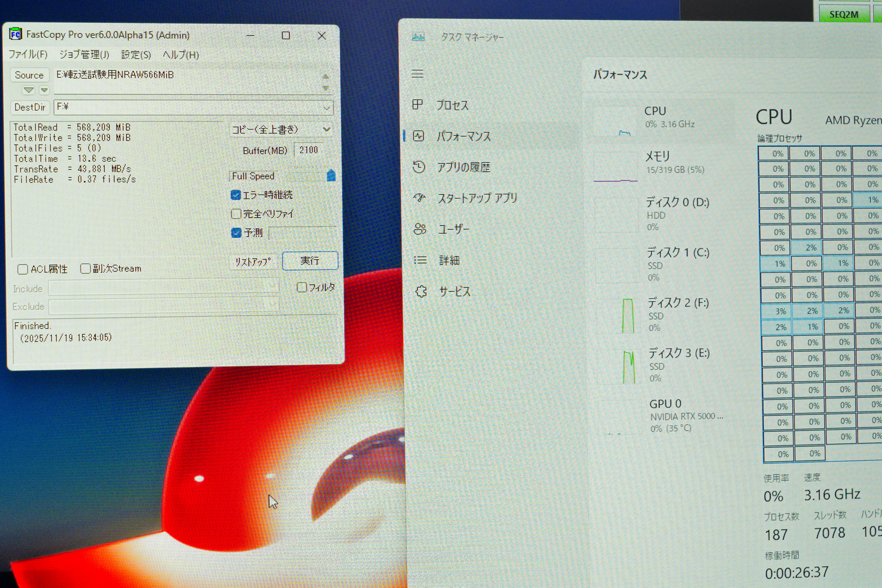Toggle the エラー時継続 checkbox
The height and width of the screenshot is (588, 882).
pyautogui.click(x=236, y=195)
